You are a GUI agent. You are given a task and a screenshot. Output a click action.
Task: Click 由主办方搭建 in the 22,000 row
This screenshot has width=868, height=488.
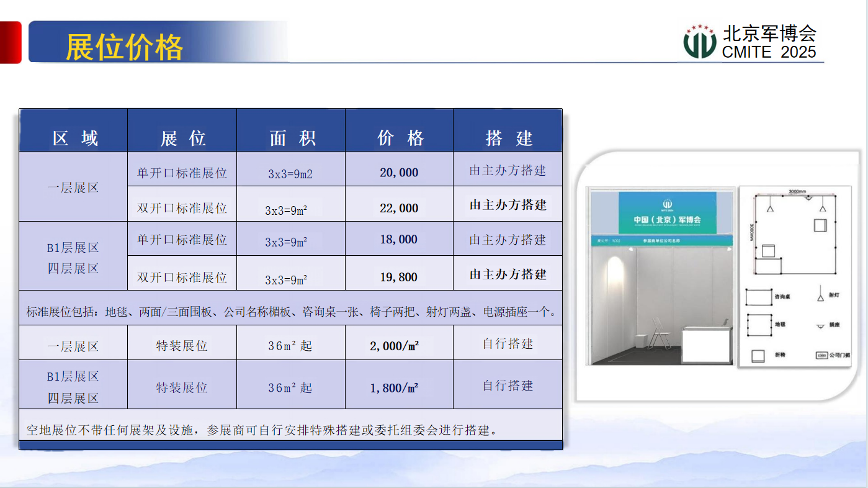pyautogui.click(x=508, y=205)
